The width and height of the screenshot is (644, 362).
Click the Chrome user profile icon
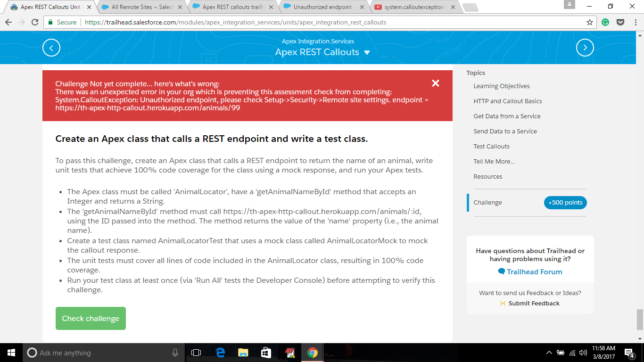tap(570, 4)
